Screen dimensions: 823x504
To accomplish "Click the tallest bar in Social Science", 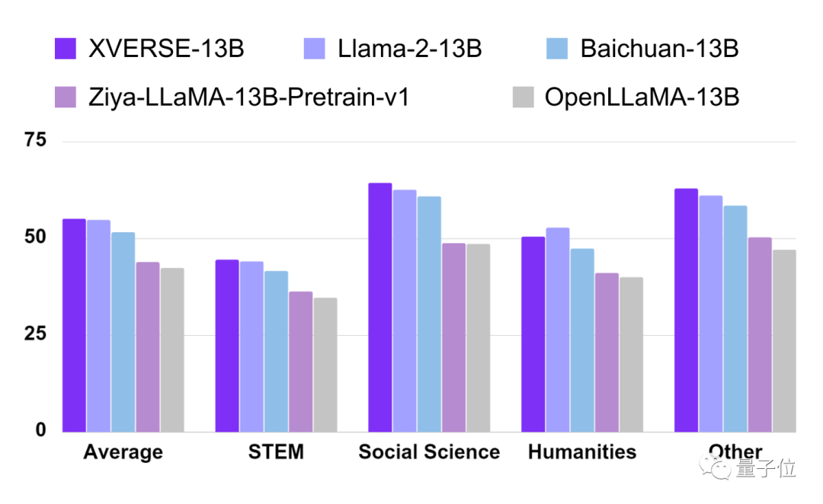I will pyautogui.click(x=380, y=308).
